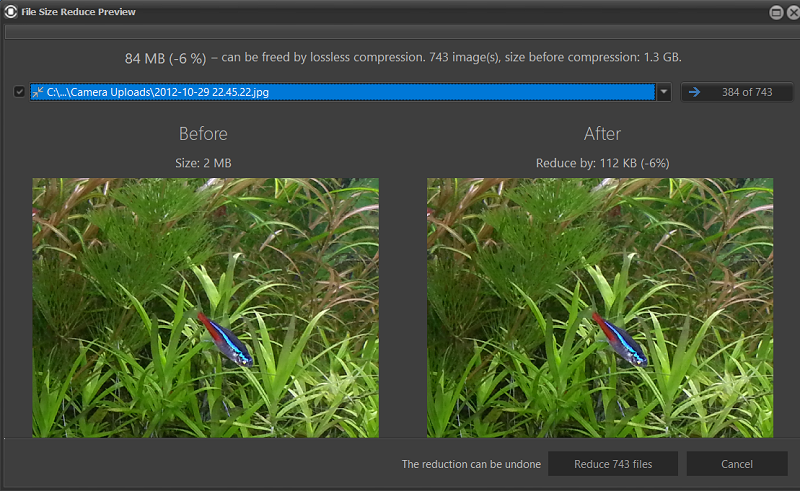Click the round collapse icon in title bar

[775, 12]
